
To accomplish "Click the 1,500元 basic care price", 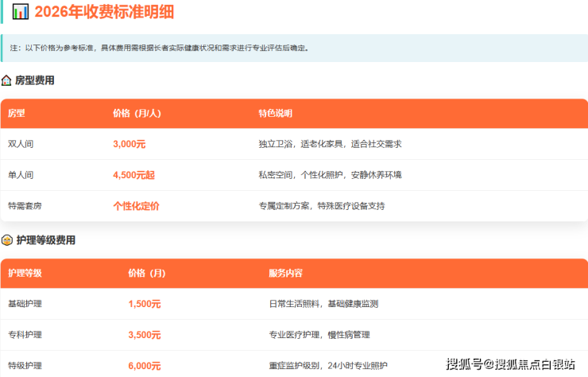I will tap(145, 304).
